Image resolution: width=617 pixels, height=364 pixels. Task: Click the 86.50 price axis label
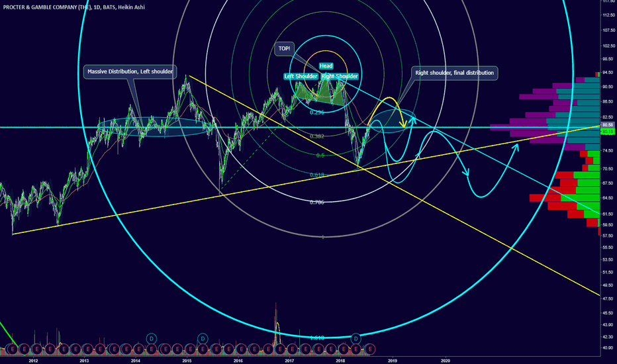coord(608,101)
